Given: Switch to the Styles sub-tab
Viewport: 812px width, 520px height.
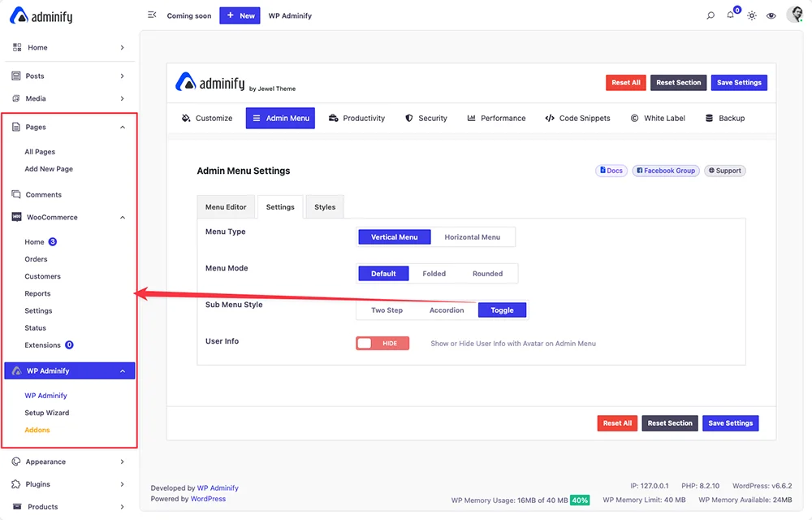Looking at the screenshot, I should pos(325,206).
